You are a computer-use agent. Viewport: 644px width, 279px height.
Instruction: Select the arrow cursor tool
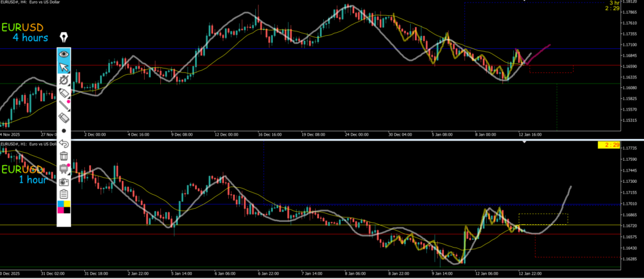coord(64,66)
